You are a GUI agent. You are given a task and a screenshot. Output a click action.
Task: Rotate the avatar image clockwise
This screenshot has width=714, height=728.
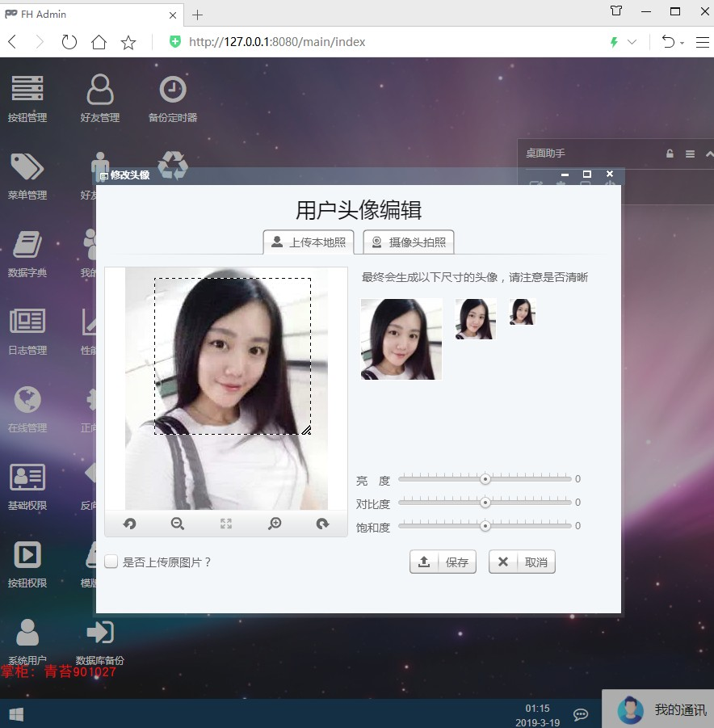coord(322,524)
